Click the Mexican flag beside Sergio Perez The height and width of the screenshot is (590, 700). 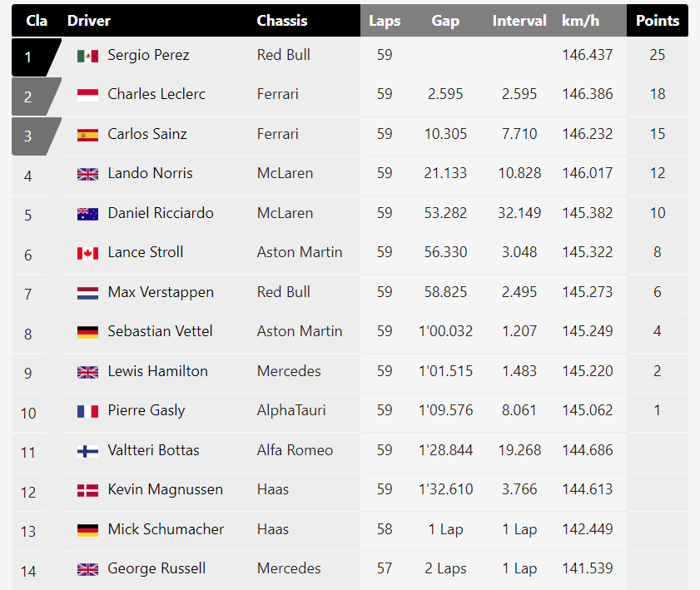pos(87,56)
